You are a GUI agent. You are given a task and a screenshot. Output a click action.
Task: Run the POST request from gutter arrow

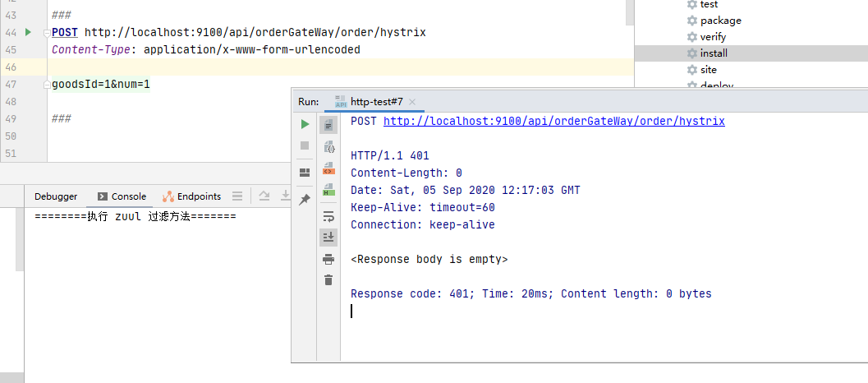pyautogui.click(x=28, y=32)
